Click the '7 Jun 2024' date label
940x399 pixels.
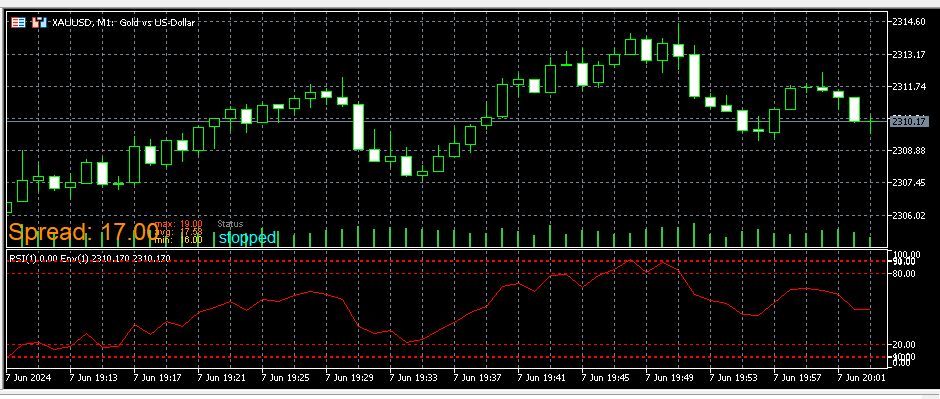tap(29, 378)
